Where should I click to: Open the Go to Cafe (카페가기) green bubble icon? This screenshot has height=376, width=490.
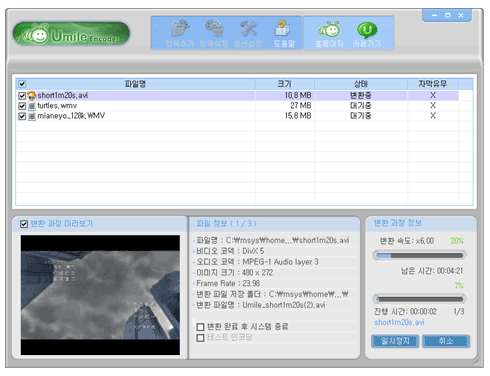click(367, 34)
